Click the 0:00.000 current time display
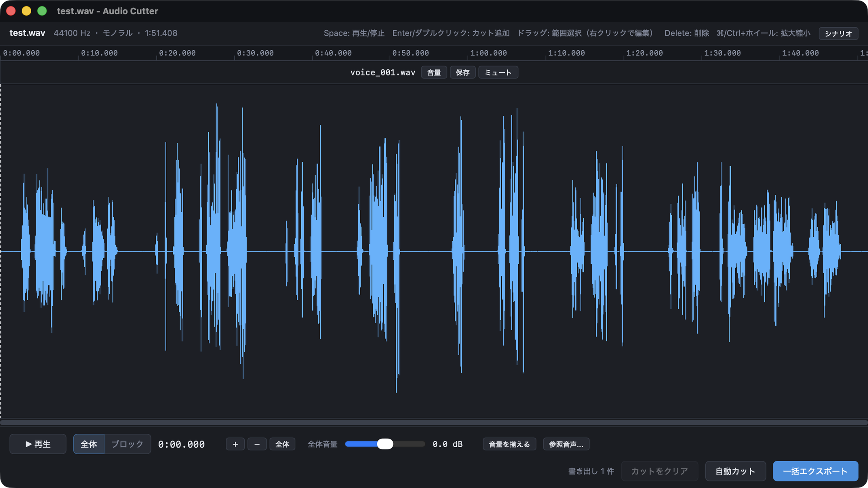This screenshot has height=488, width=868. (x=181, y=444)
